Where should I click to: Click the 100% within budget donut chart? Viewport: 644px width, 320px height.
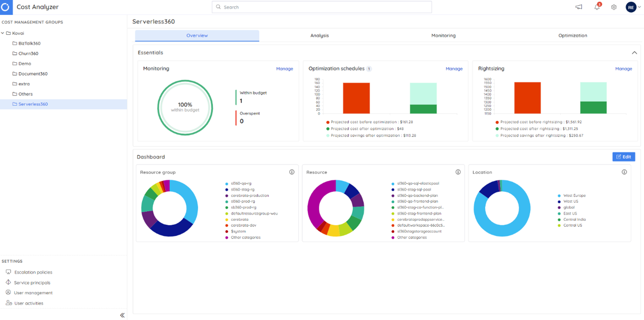(x=185, y=108)
